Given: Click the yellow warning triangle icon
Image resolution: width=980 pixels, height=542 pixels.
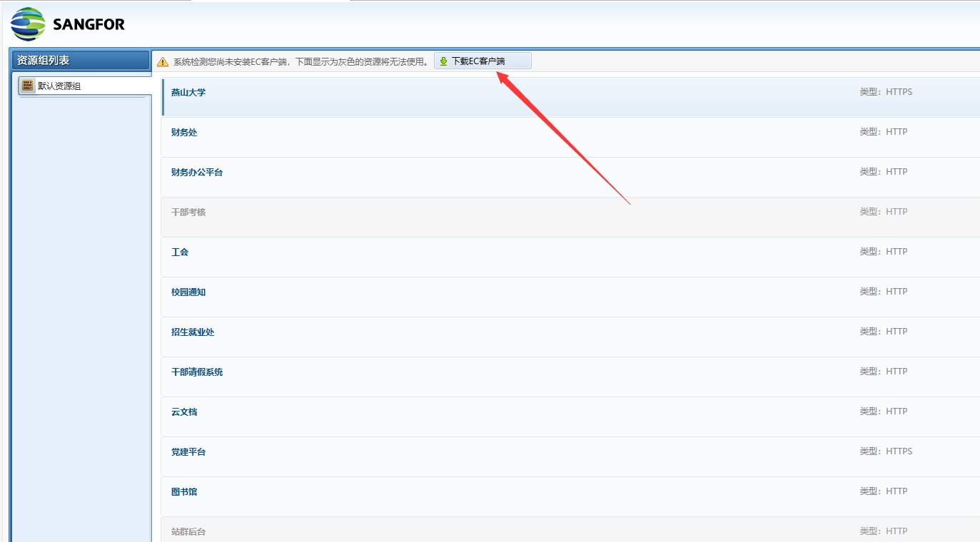Looking at the screenshot, I should point(163,62).
